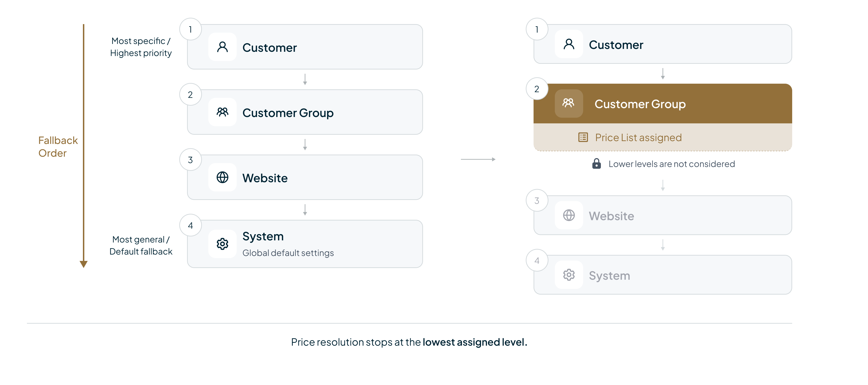The width and height of the screenshot is (868, 385).
Task: Click the group icon in left Customer Group card
Action: (222, 112)
